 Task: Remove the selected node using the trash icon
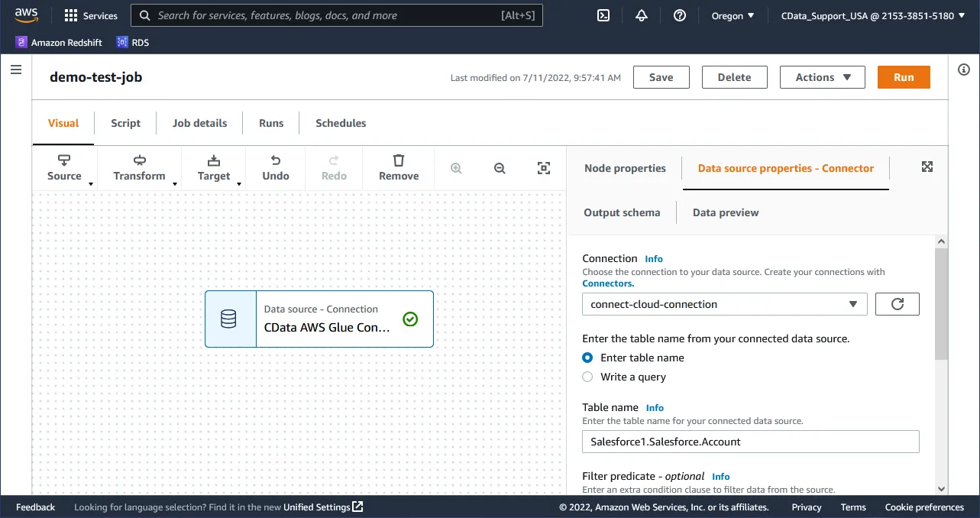[x=398, y=167]
